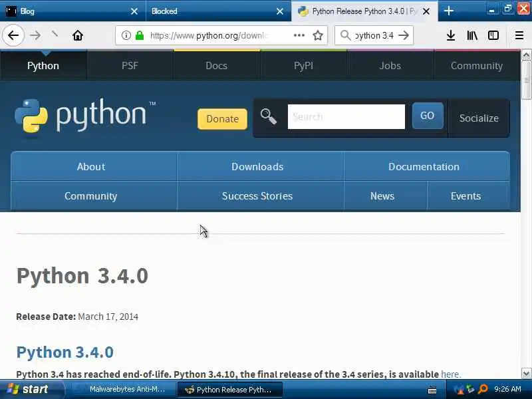532x399 pixels.
Task: Click the browser forward arrow
Action: click(35, 35)
